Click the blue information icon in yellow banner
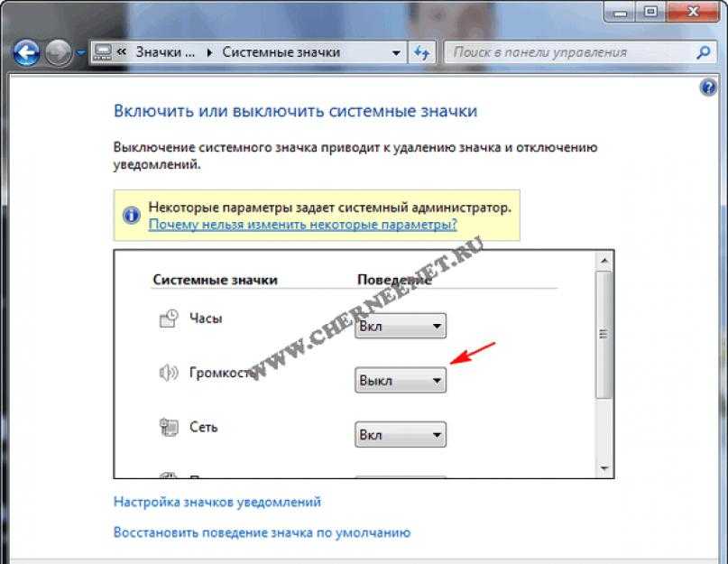 132,215
